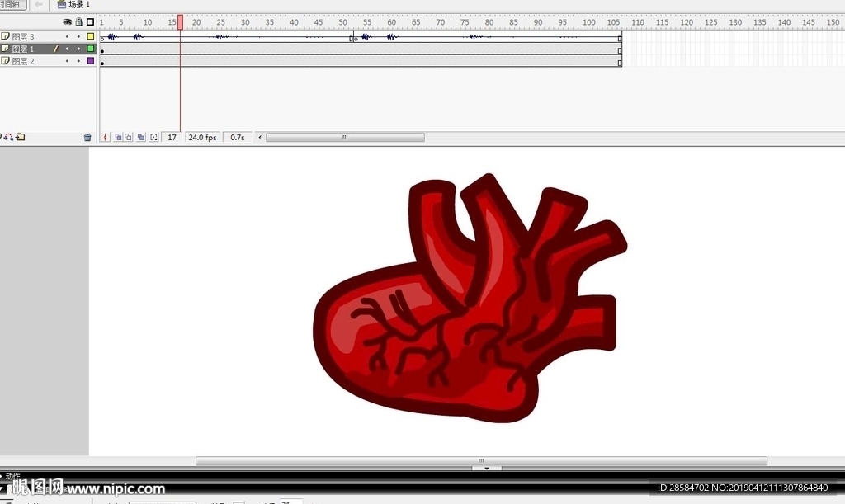This screenshot has width=845, height=504.
Task: Toggle lock dot for 图层 2
Action: (x=78, y=61)
